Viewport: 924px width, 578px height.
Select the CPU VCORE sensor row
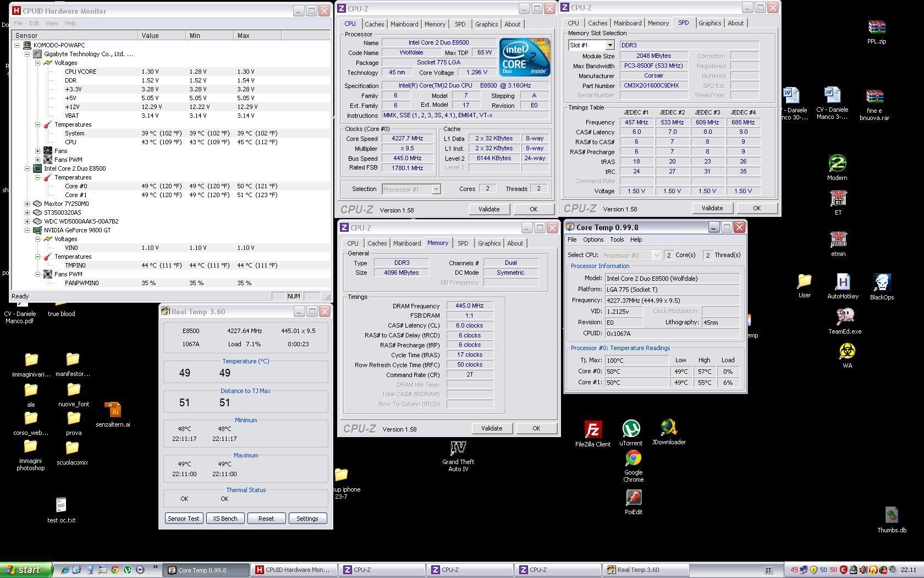tap(80, 72)
